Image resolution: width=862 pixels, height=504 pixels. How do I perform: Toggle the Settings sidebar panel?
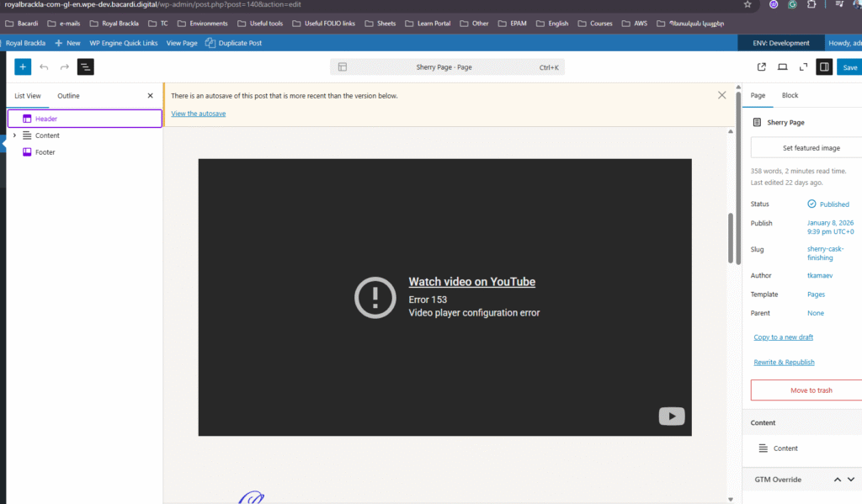tap(824, 67)
